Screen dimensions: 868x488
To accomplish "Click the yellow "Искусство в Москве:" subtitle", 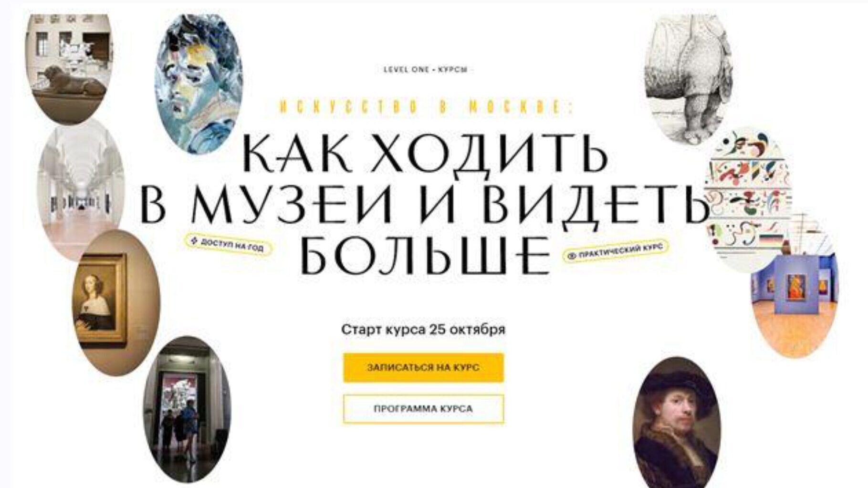I will pyautogui.click(x=427, y=107).
